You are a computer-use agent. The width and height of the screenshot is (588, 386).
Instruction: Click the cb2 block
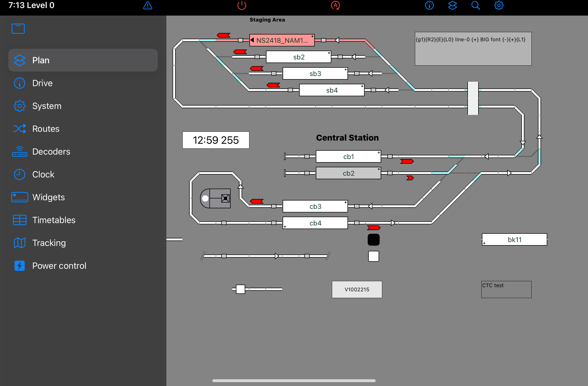coord(348,173)
